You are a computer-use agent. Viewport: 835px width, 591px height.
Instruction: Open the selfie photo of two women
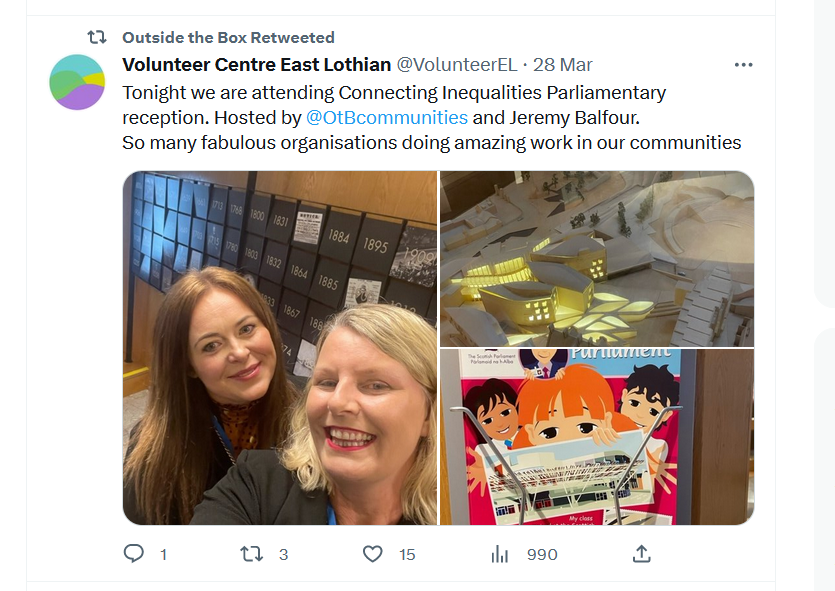[280, 348]
